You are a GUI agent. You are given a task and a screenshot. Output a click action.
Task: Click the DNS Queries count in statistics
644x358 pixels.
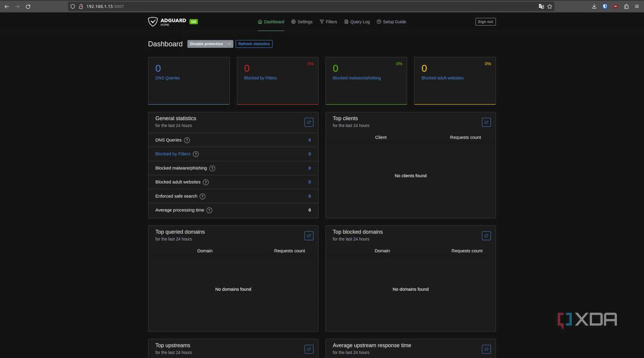point(310,140)
